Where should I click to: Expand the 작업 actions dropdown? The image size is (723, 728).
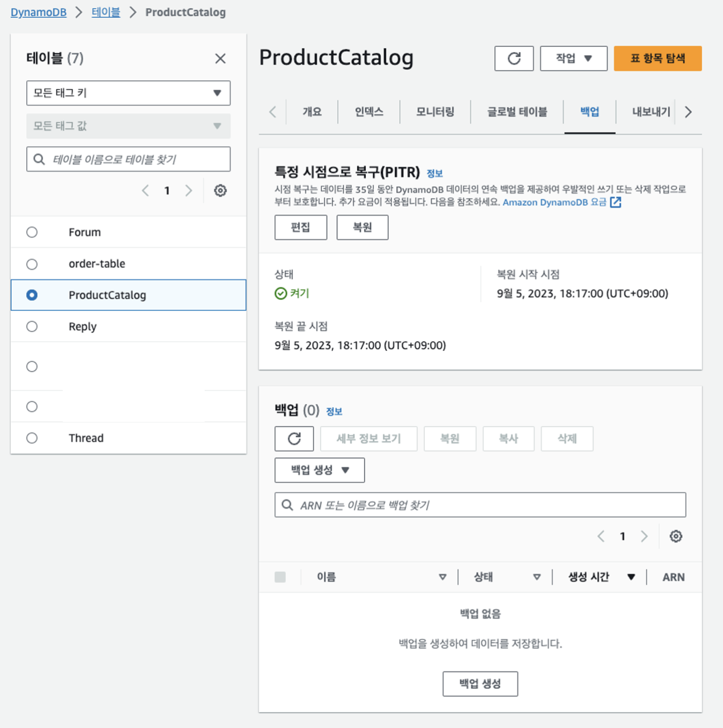(573, 58)
